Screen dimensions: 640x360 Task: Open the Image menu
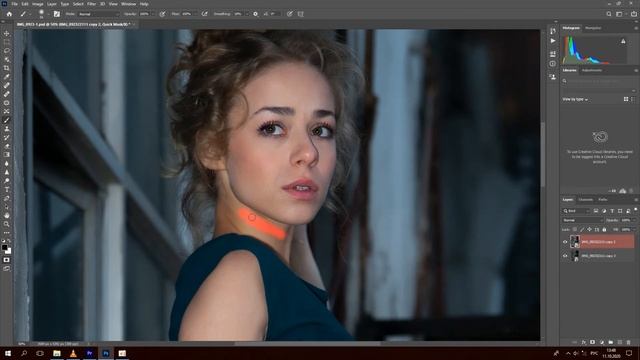pyautogui.click(x=38, y=4)
